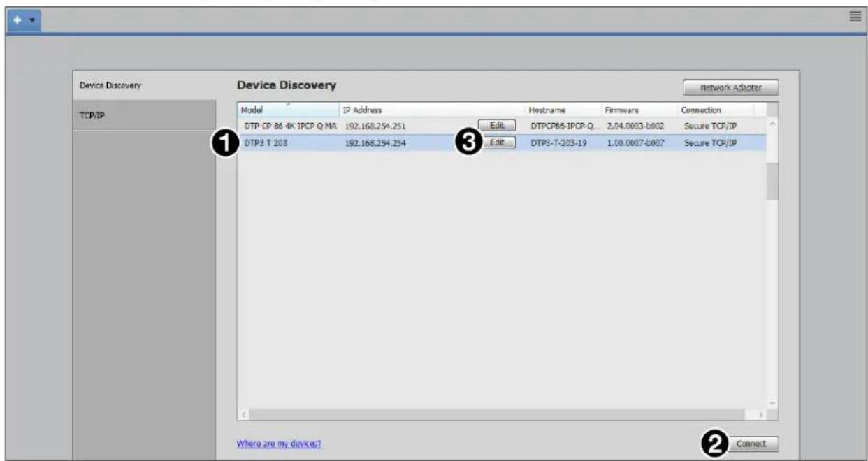Click the horizontal scrollbar right arrow
Image resolution: width=868 pixels, height=461 pixels.
pyautogui.click(x=761, y=415)
